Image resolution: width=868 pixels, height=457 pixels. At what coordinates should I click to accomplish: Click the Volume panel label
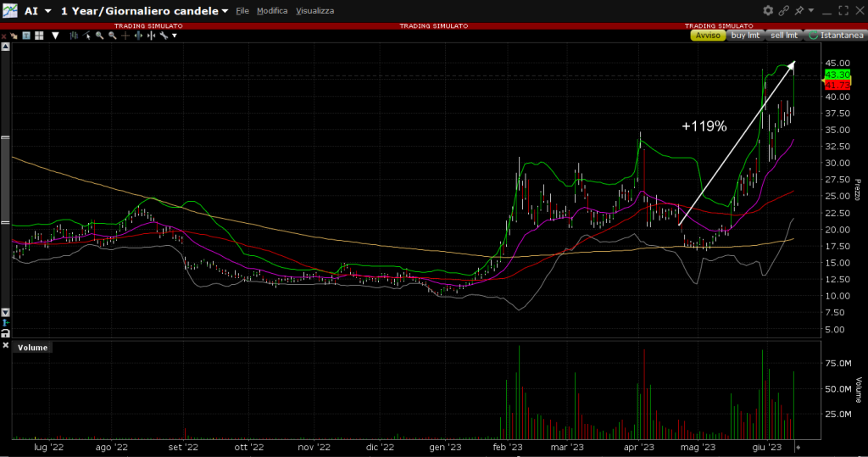coord(33,348)
